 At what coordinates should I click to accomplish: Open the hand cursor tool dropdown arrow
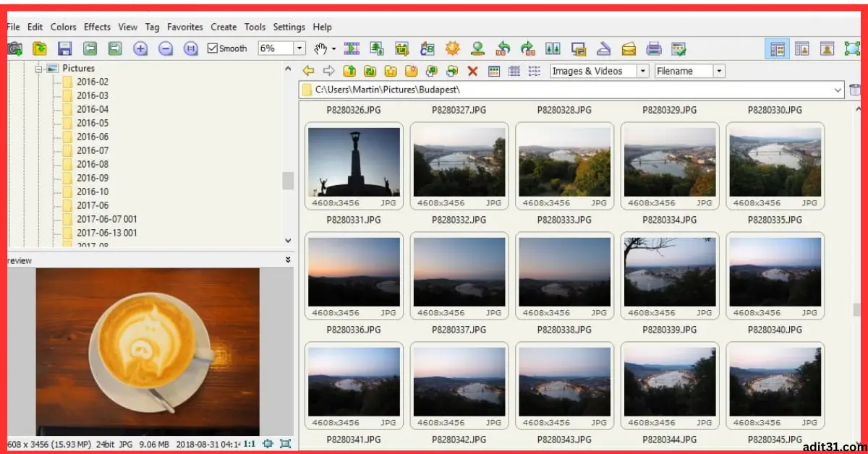tap(334, 49)
